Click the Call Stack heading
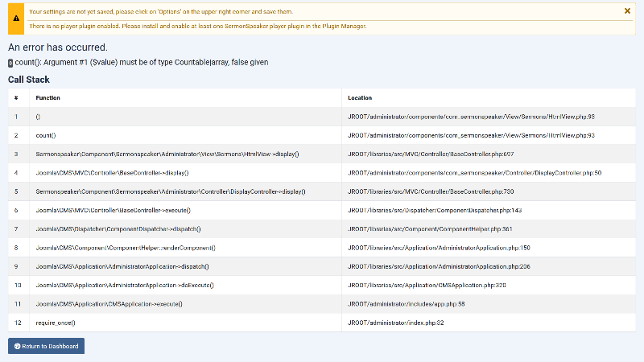Screen dimensions: 644x362 [x=29, y=80]
